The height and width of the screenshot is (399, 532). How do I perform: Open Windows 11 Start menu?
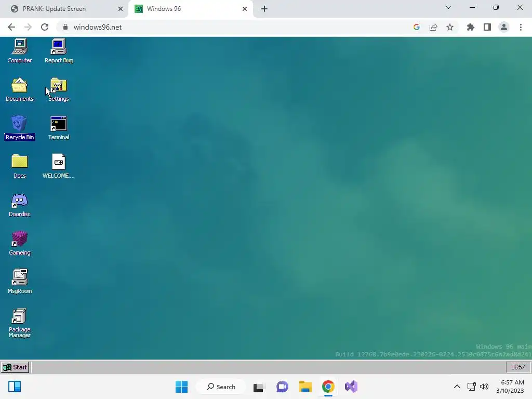pyautogui.click(x=181, y=387)
